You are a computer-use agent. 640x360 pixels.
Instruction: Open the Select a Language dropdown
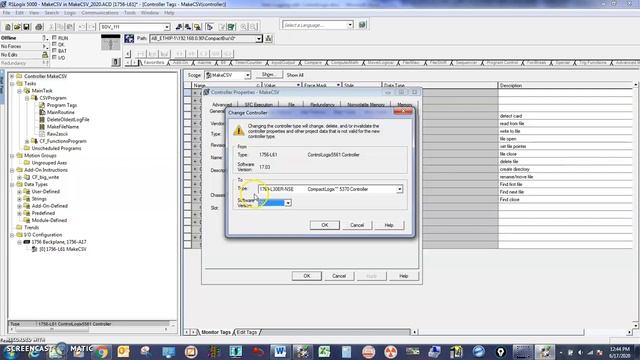pos(350,25)
